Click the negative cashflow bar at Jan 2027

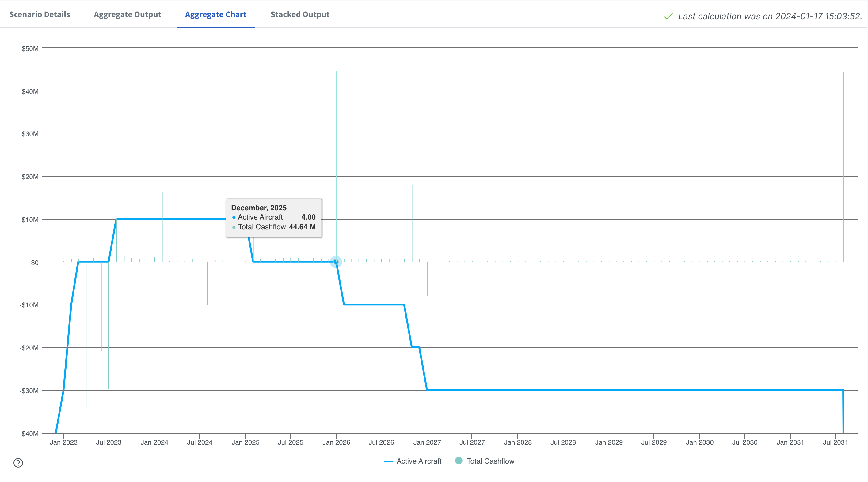tap(427, 279)
